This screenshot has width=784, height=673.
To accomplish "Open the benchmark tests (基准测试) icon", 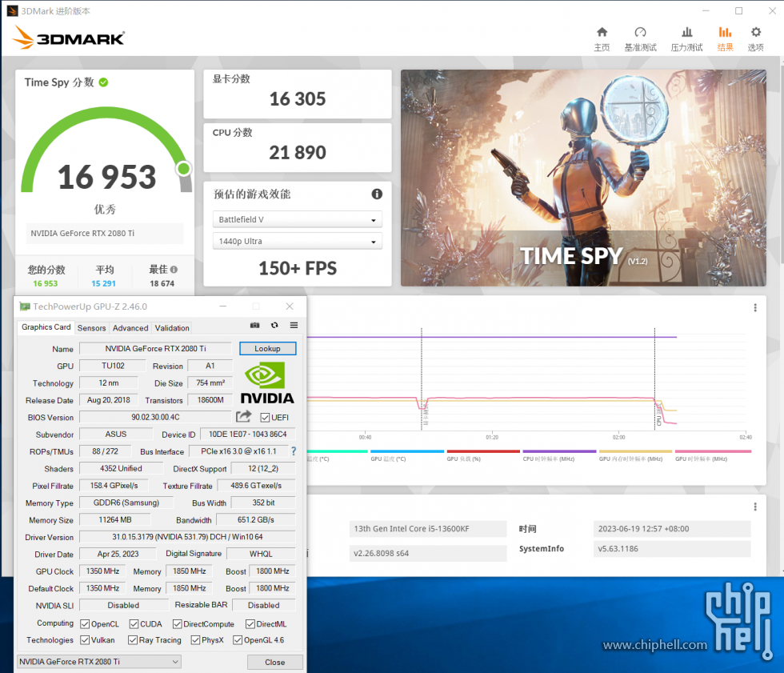I will [x=640, y=33].
